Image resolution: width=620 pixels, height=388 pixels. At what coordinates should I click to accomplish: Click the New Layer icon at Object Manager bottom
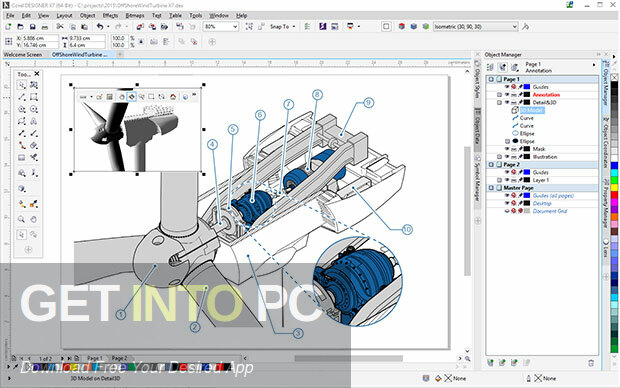coord(490,362)
